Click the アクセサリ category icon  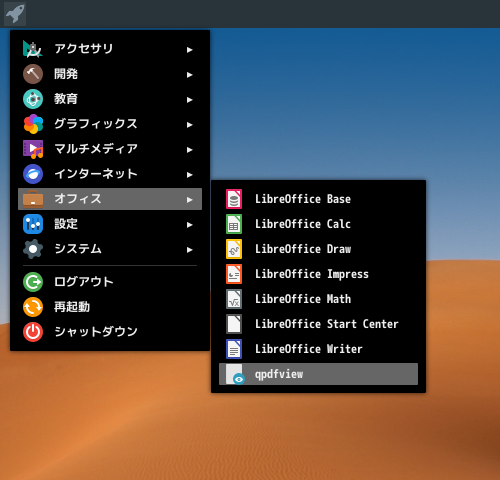[x=33, y=49]
